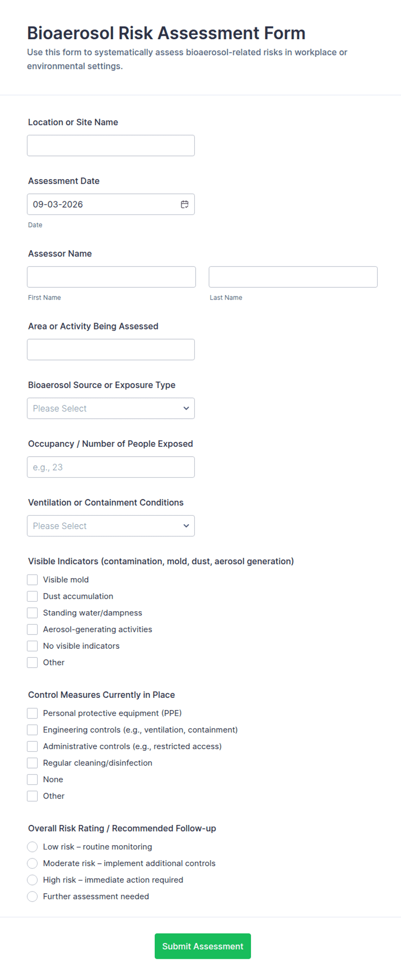Enable Standing water/dampness checkbox

click(32, 613)
